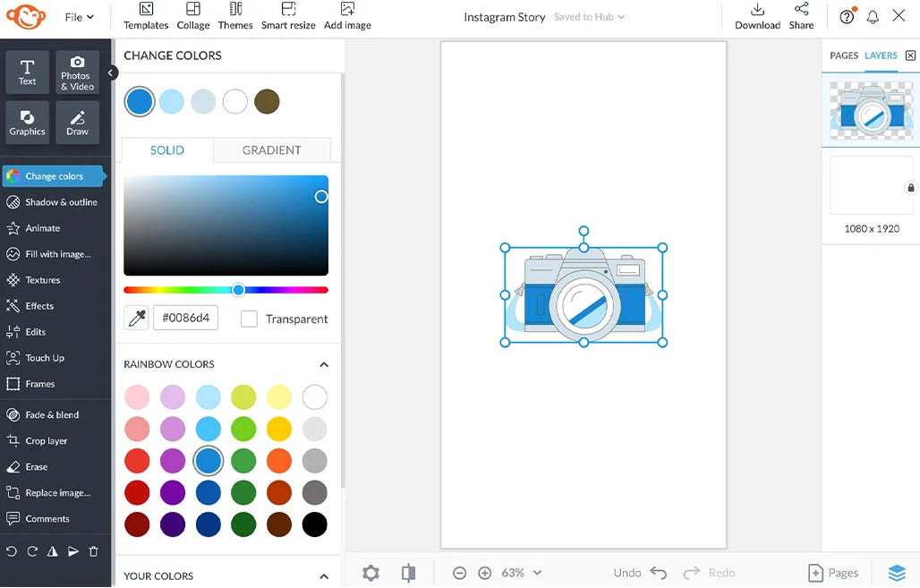920x588 pixels.
Task: Open the File menu
Action: pyautogui.click(x=80, y=17)
